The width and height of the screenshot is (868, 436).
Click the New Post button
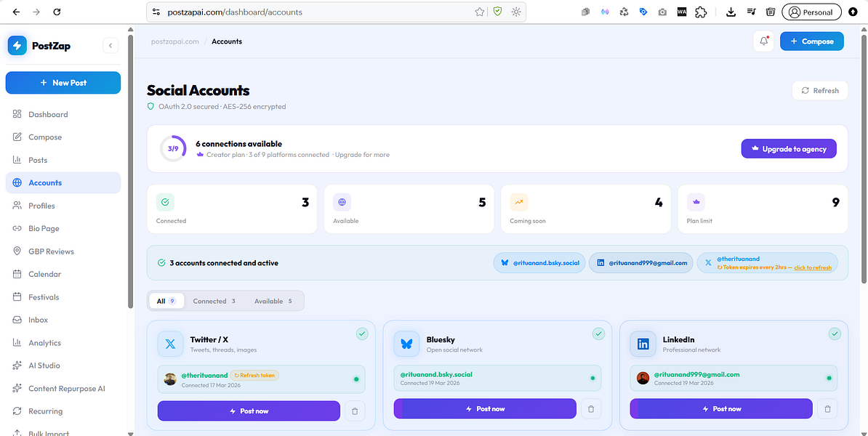[x=63, y=82]
